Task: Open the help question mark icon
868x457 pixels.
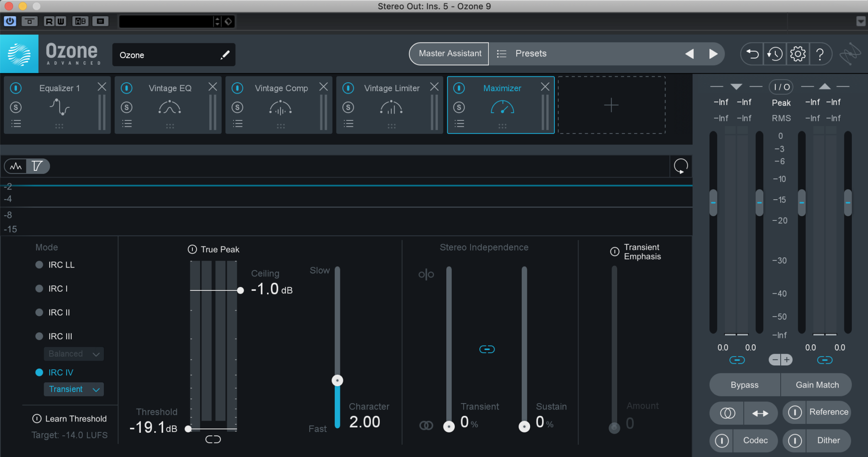Action: [x=820, y=54]
